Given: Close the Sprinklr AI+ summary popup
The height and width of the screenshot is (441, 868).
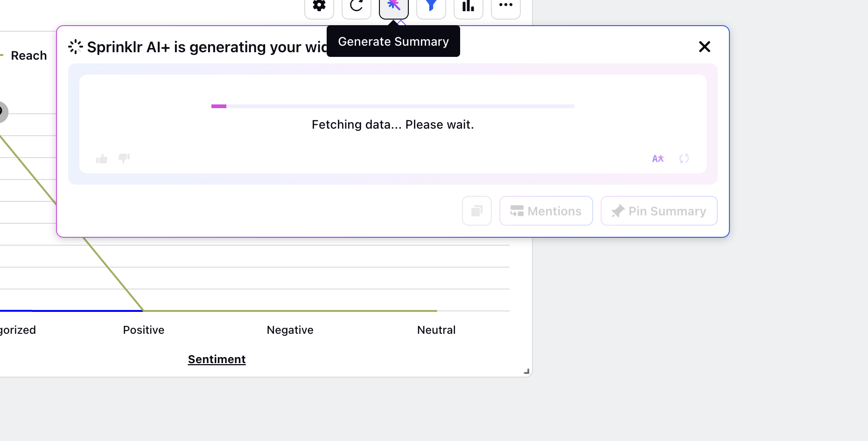Looking at the screenshot, I should (x=705, y=47).
